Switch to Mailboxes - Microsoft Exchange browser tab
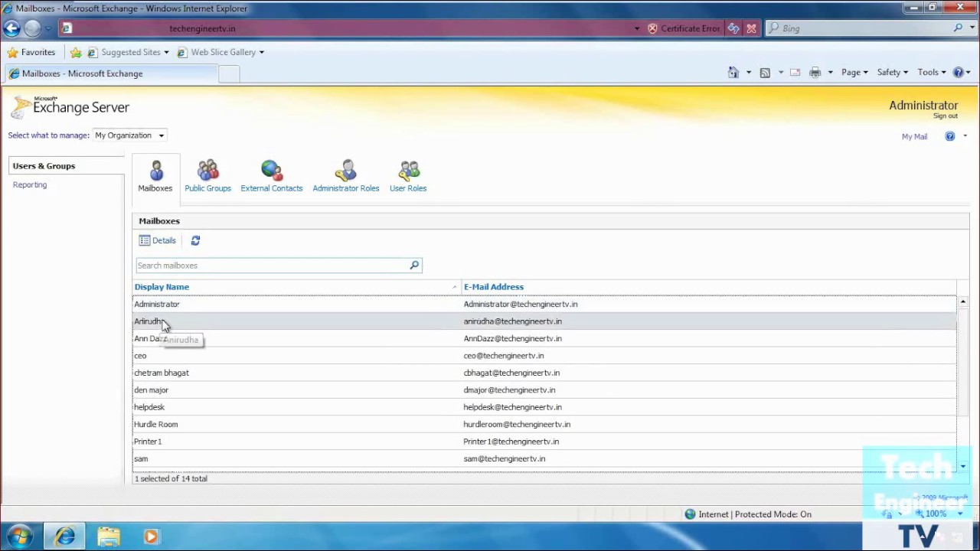 (111, 73)
